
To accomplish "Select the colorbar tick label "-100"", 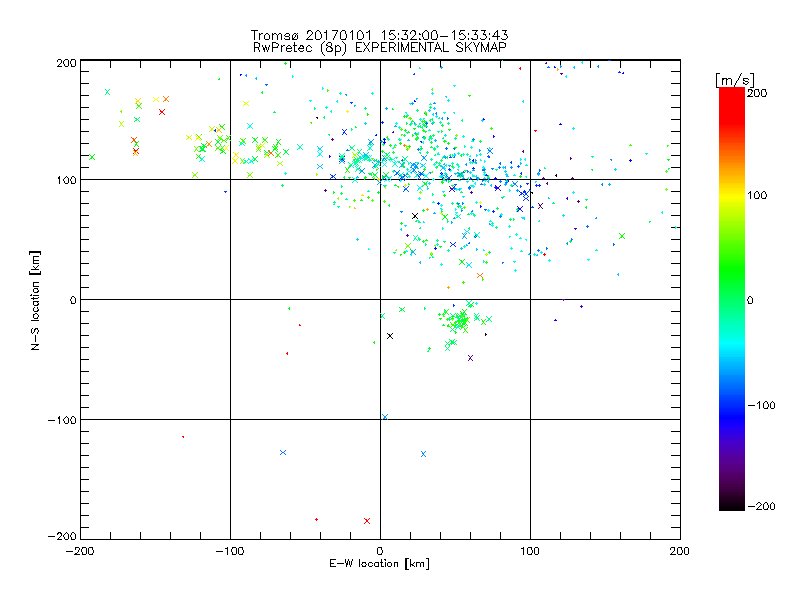I will coord(761,406).
